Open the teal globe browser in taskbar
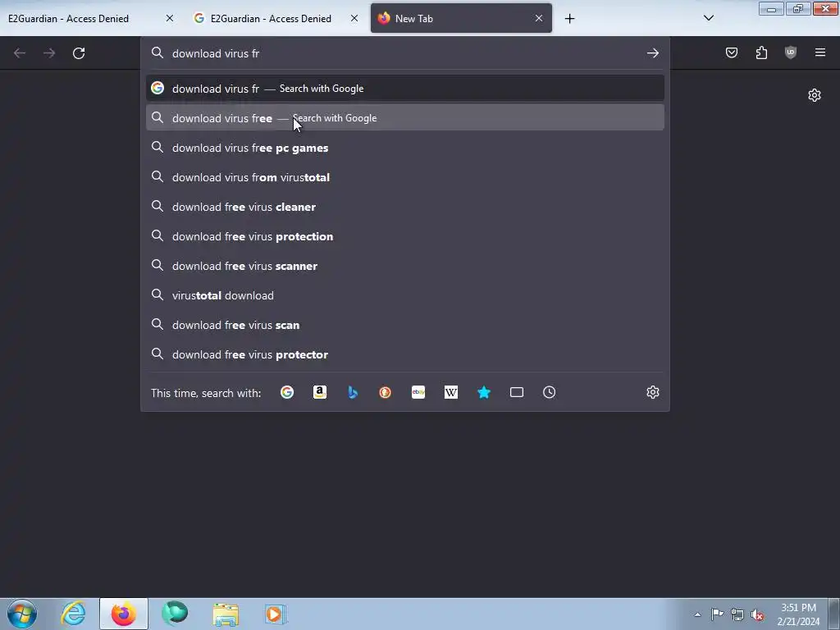Screen dimensions: 840x630 (175, 614)
